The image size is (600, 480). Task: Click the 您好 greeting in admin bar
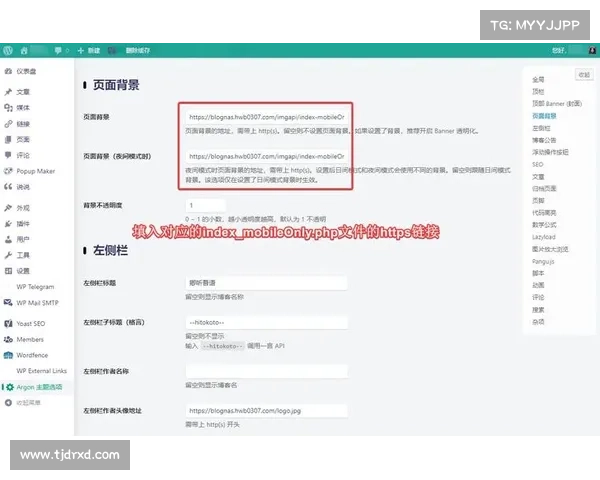(559, 51)
